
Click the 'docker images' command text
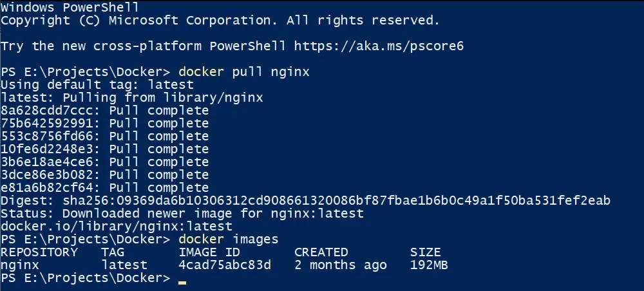point(229,239)
